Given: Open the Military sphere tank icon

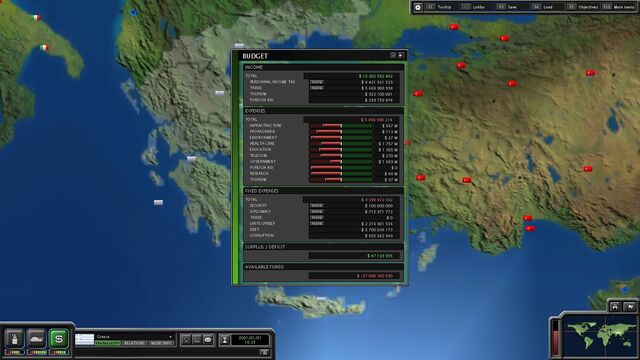Looking at the screenshot, I should [x=37, y=338].
